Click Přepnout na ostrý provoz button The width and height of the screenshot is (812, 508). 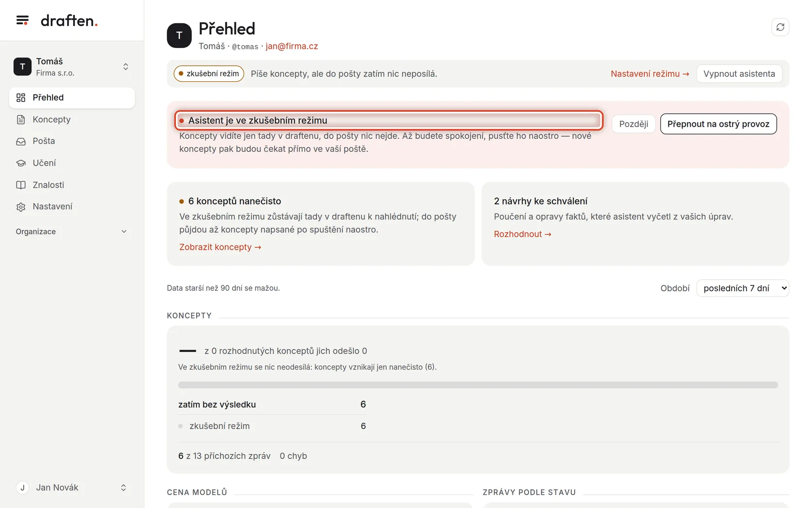(x=718, y=124)
